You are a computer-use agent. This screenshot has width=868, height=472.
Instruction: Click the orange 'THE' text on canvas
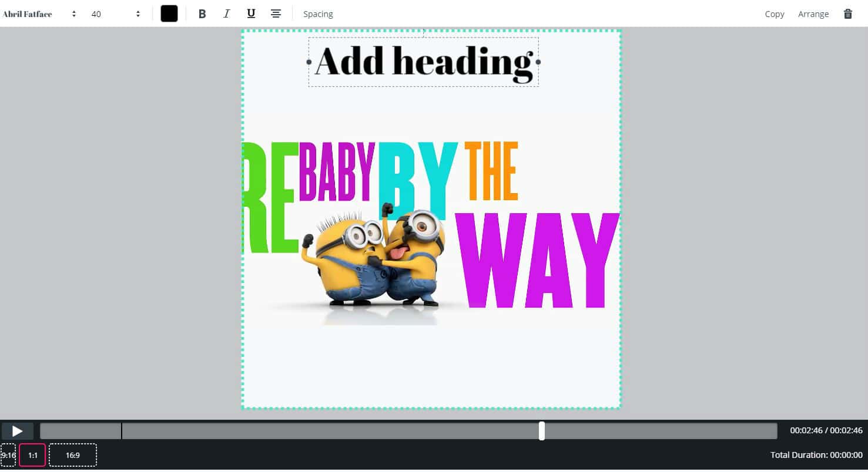coord(491,171)
